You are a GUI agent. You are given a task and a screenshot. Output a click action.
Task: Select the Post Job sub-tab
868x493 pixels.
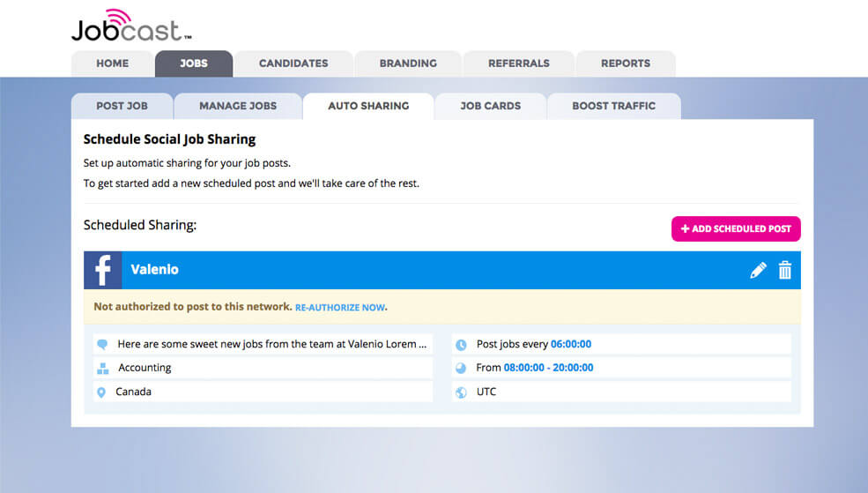[122, 106]
